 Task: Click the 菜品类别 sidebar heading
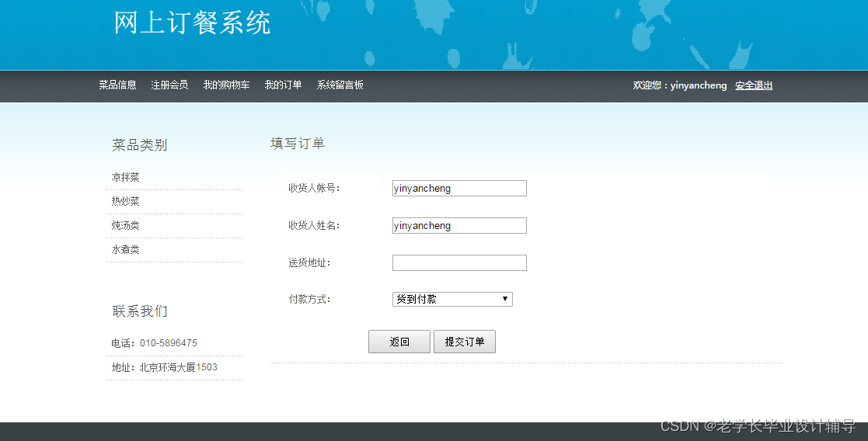140,145
